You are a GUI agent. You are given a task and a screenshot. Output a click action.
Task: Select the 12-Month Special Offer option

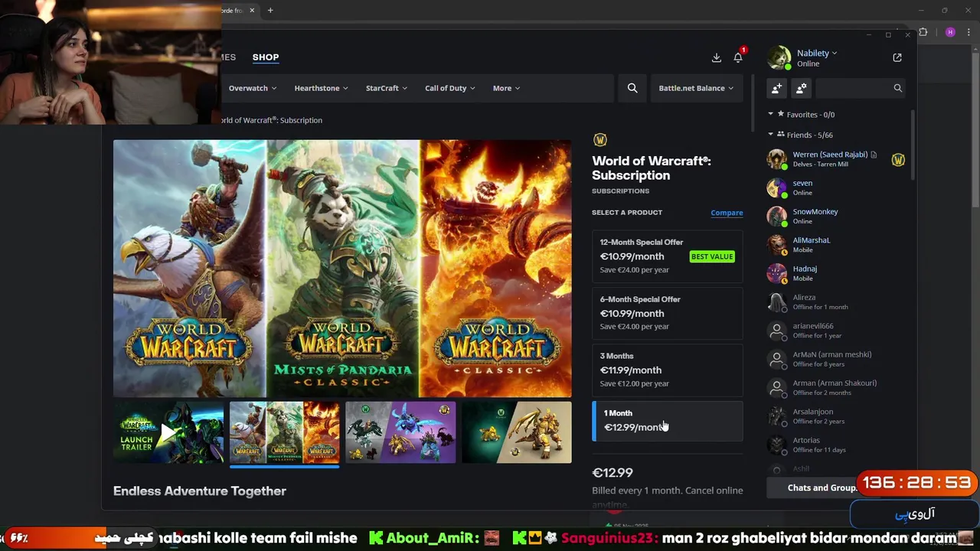[x=668, y=256]
